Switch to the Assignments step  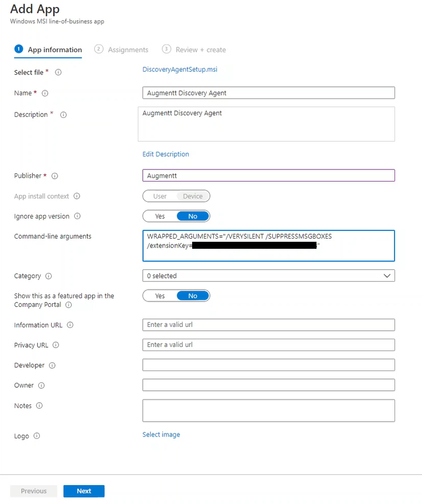point(127,49)
